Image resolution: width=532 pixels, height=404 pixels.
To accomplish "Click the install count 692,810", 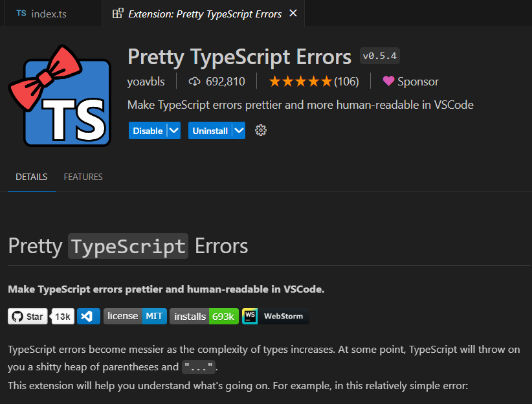I will [x=225, y=82].
